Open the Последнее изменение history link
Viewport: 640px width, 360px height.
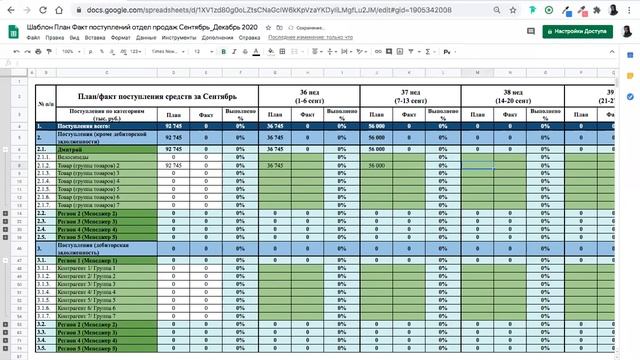coord(310,38)
